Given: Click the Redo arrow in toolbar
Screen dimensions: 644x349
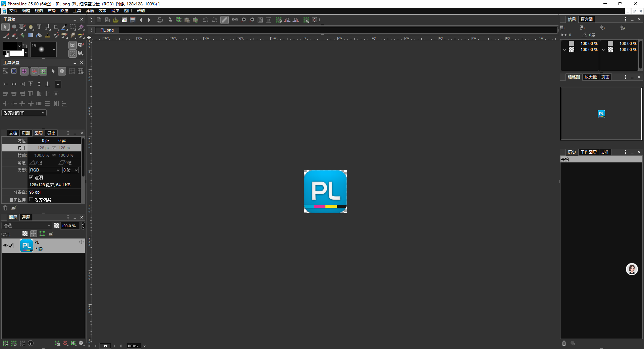Looking at the screenshot, I should coord(214,20).
